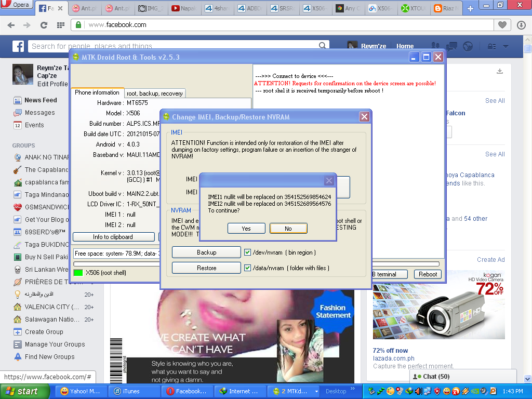Viewport: 532px width, 399px height.
Task: Click the green device status indicator
Action: pos(78,273)
